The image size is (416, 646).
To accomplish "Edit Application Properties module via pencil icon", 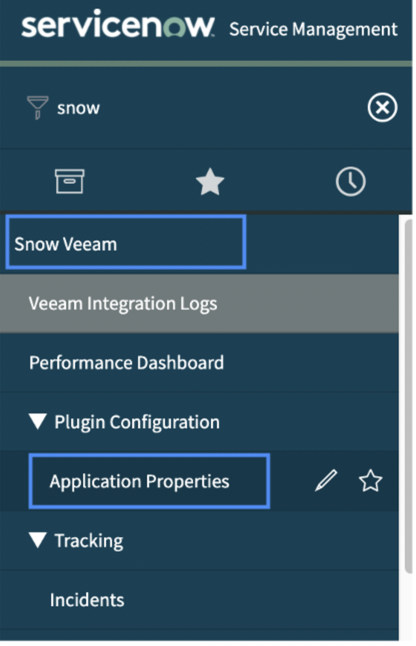I will click(x=326, y=480).
